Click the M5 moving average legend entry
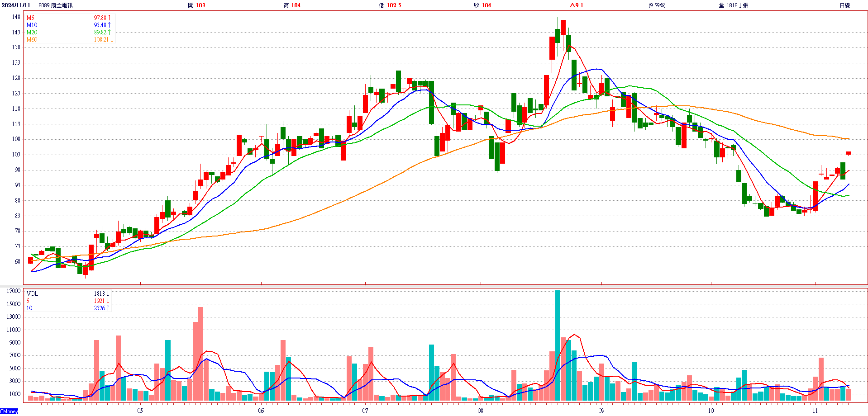The width and height of the screenshot is (868, 416). (30, 18)
